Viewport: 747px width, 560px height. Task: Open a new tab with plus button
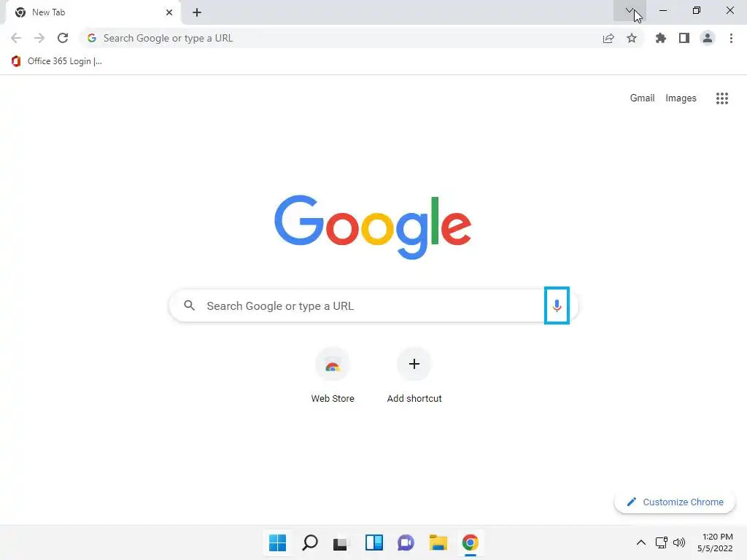[197, 12]
